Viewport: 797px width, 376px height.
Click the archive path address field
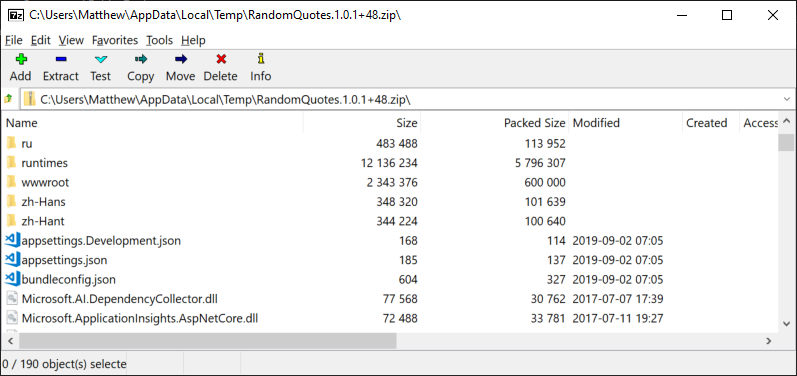407,99
